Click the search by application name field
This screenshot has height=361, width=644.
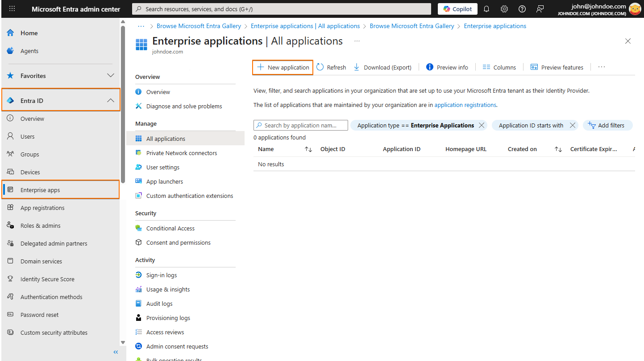tap(300, 125)
